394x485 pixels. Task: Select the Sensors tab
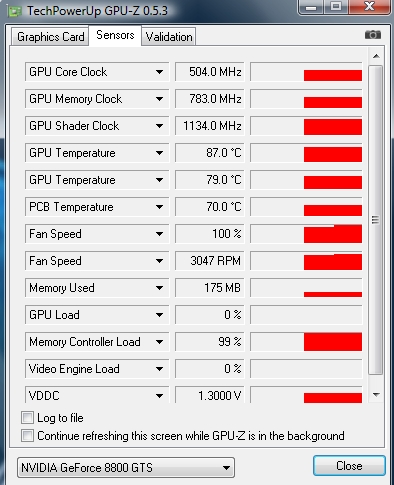[x=115, y=35]
